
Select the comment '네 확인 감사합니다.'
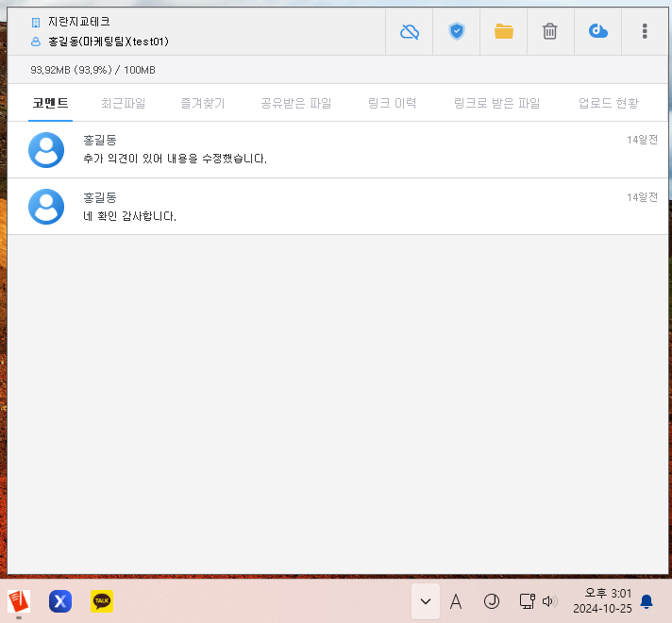pos(130,216)
